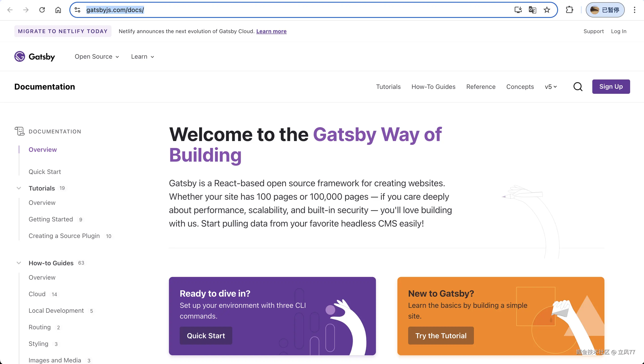Open Google Translate icon in address bar
Screen dimensions: 644x364
tap(532, 10)
